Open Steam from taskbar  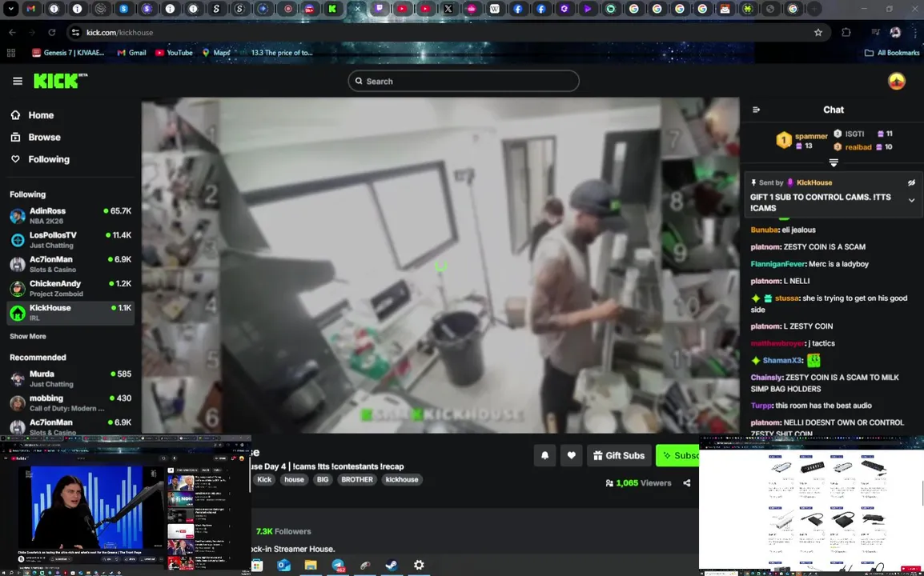(392, 566)
